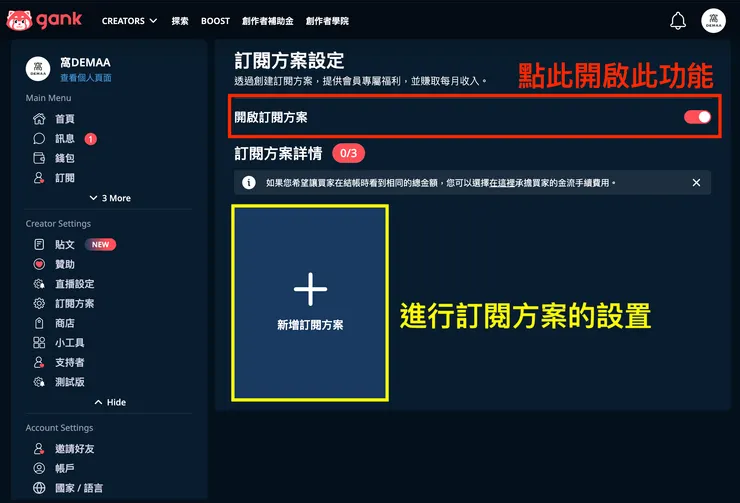Click the red 1 badge on 訊息
740x503 pixels.
[91, 139]
